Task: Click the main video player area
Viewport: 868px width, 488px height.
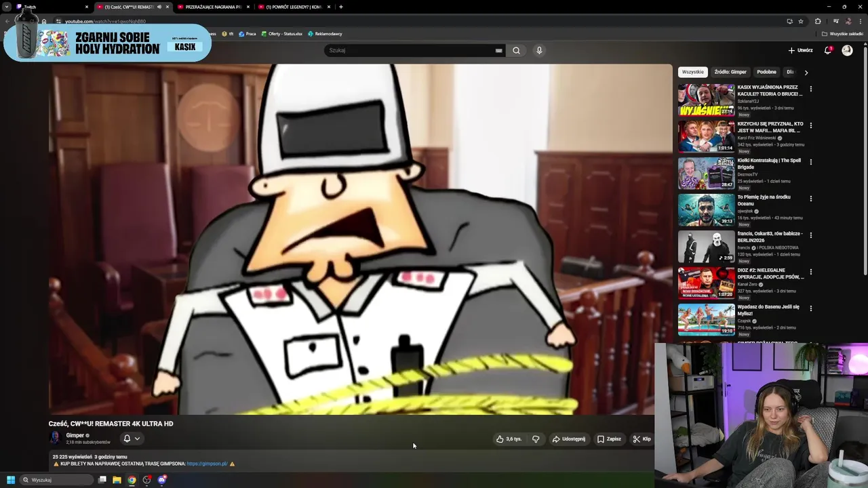Action: click(359, 239)
